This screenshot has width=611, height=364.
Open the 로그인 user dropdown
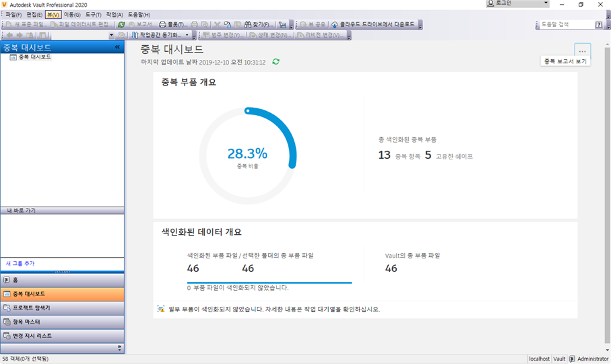click(x=517, y=3)
